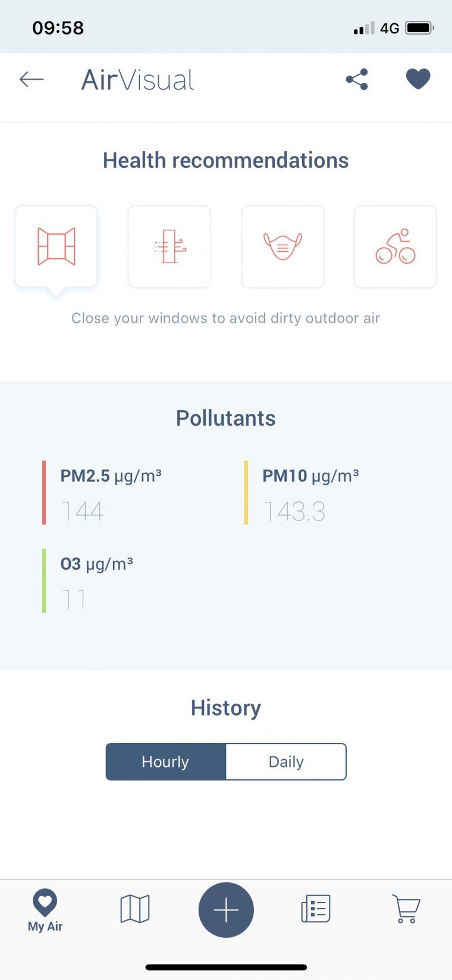The height and width of the screenshot is (980, 452).
Task: Select the air purifier recommendation icon
Action: 169,246
